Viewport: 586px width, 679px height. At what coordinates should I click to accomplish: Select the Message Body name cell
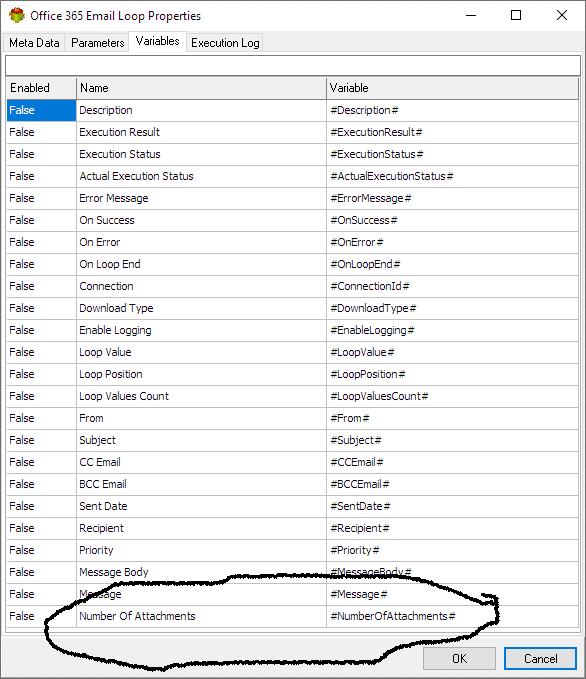(x=201, y=572)
